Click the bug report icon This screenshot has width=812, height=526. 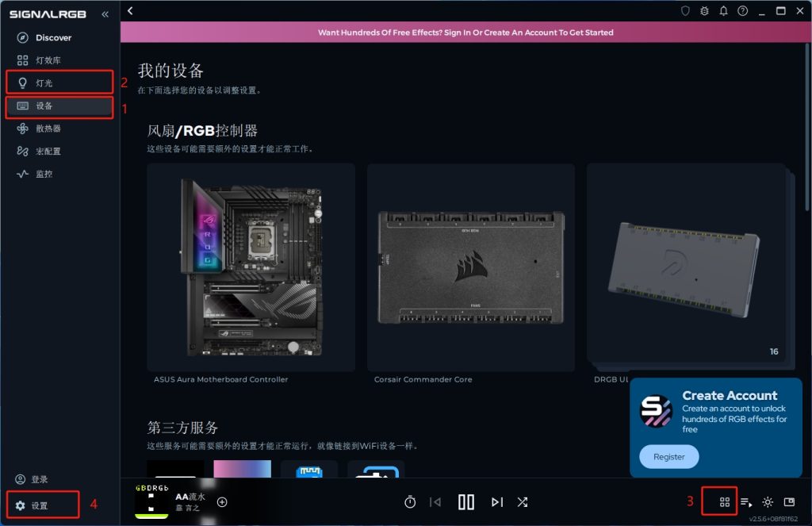[x=704, y=11]
